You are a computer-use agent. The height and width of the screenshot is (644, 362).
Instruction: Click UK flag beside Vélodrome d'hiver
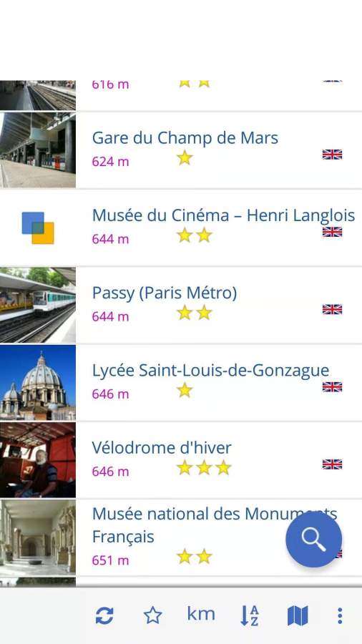coord(332,464)
